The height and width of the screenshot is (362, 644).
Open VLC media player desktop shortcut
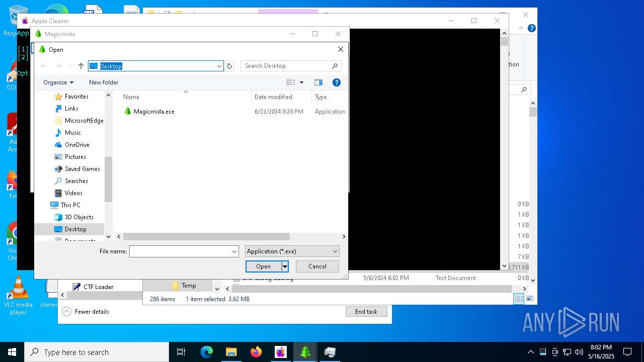[x=18, y=296]
